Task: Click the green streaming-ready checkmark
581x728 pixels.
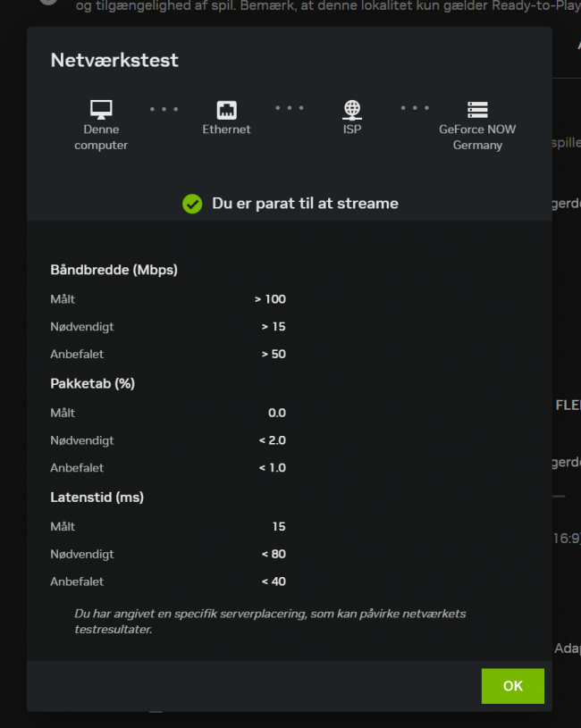Action: 192,204
